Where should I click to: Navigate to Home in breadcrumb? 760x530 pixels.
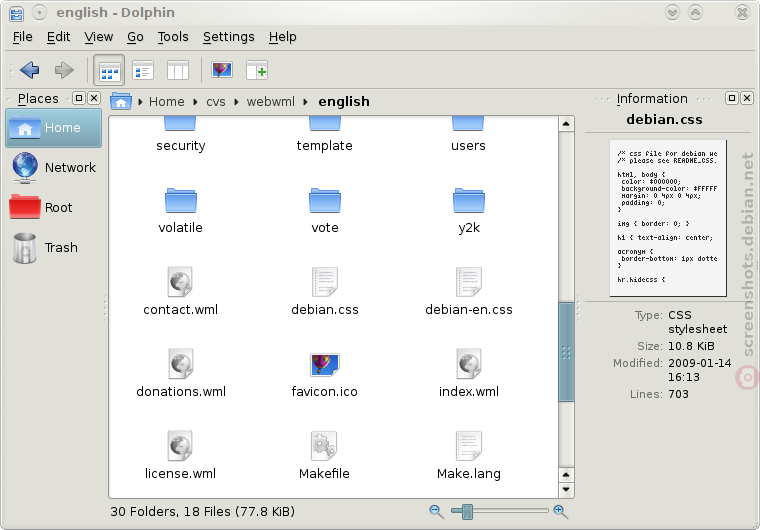coord(167,102)
